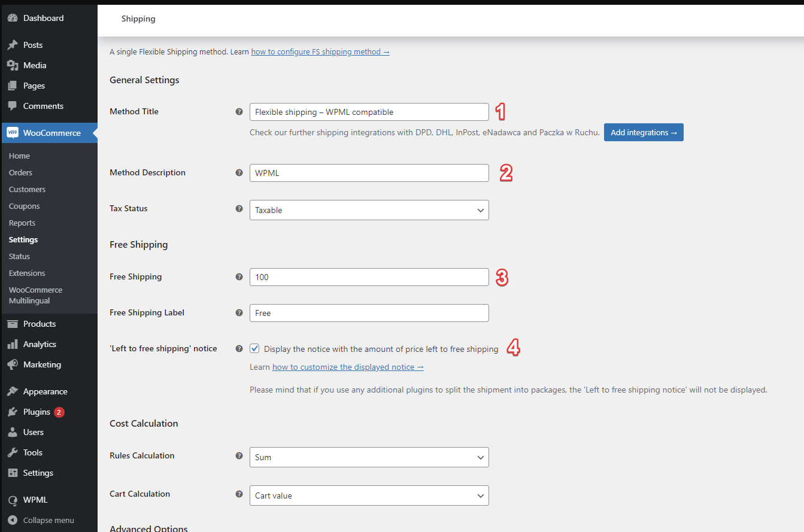This screenshot has width=804, height=532.
Task: Click the WPML icon in sidebar
Action: tap(13, 500)
